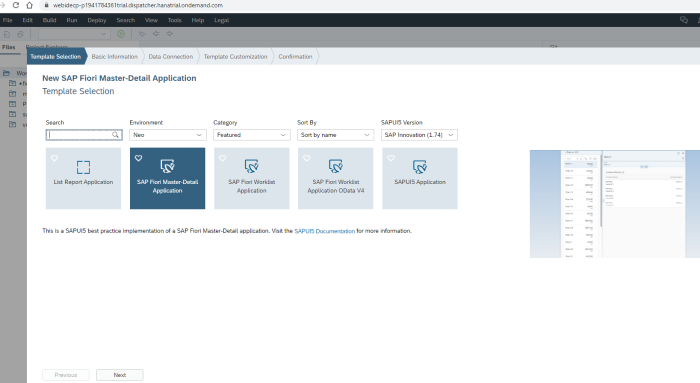Toggle favorite heart on SAP Fiori Worklist Application tile

point(223,158)
